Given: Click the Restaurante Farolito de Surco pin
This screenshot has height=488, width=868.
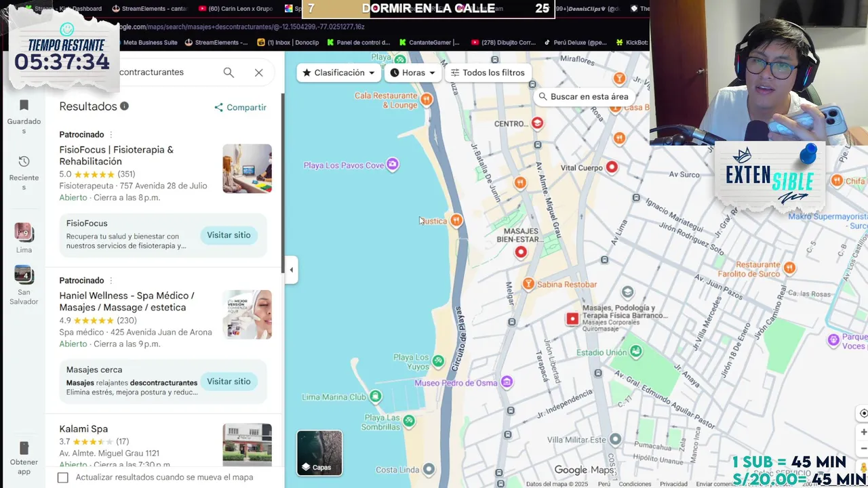Looking at the screenshot, I should 789,268.
